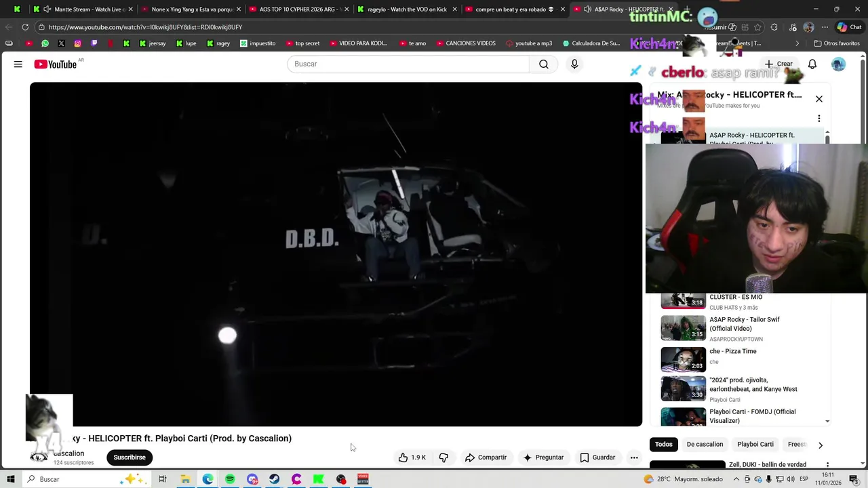This screenshot has width=868, height=488.
Task: Close the Mix playlist panel
Action: pos(819,99)
